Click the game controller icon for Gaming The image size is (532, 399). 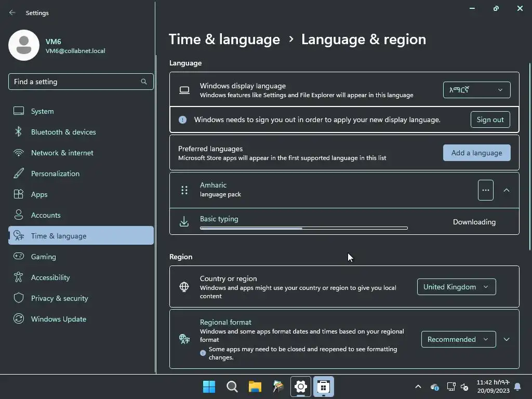(x=19, y=256)
